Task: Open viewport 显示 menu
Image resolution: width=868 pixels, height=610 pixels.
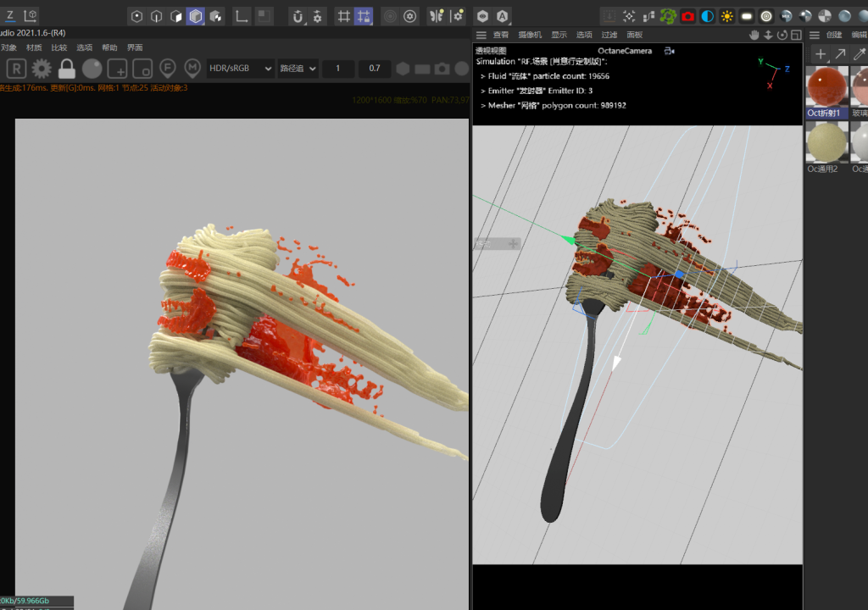Action: [x=559, y=35]
